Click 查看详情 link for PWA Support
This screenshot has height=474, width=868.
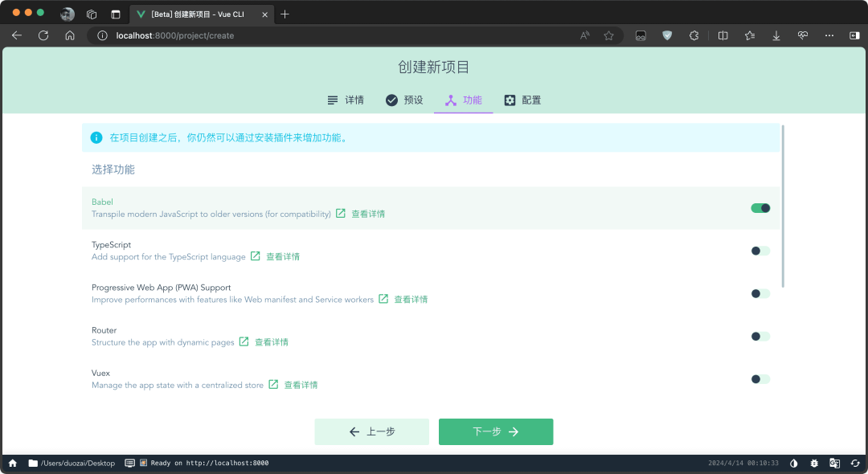point(411,299)
